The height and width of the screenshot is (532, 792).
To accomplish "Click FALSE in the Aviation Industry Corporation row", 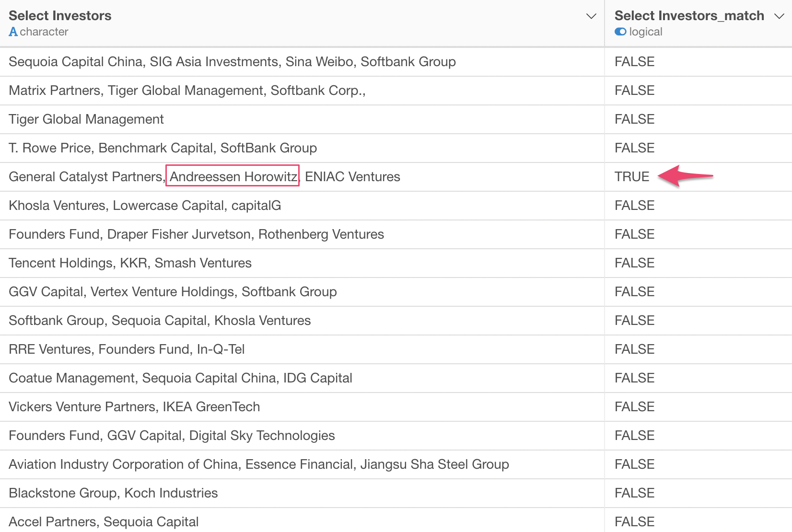I will coord(634,464).
